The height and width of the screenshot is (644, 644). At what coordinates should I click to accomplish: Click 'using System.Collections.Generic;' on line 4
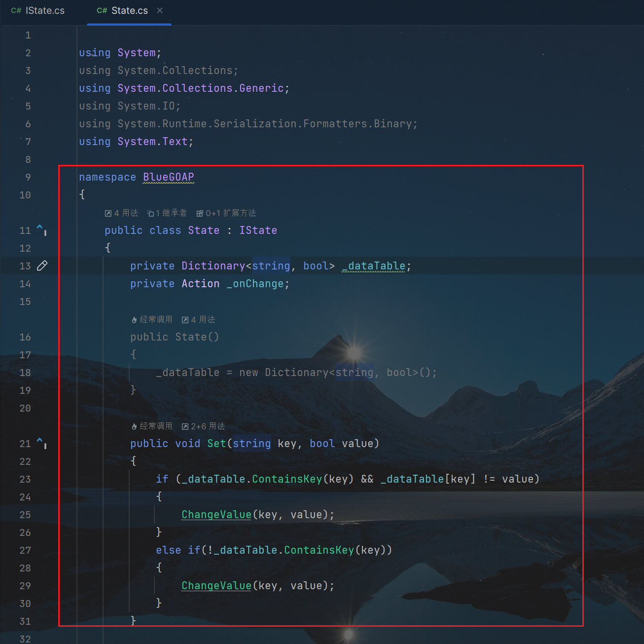(184, 88)
